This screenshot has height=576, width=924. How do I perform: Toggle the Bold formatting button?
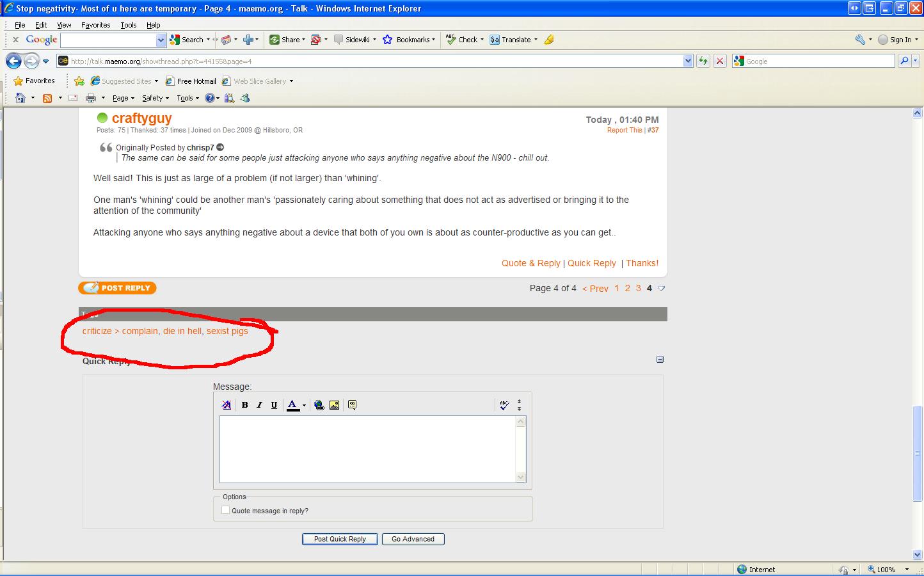click(x=244, y=405)
